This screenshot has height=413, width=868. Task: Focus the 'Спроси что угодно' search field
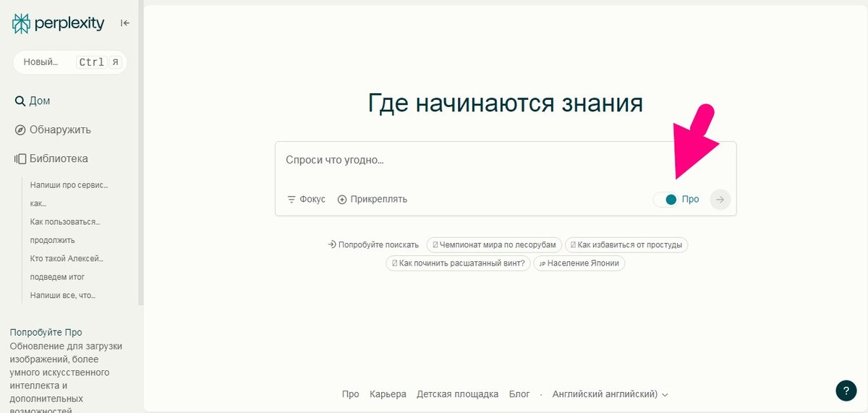pyautogui.click(x=506, y=160)
